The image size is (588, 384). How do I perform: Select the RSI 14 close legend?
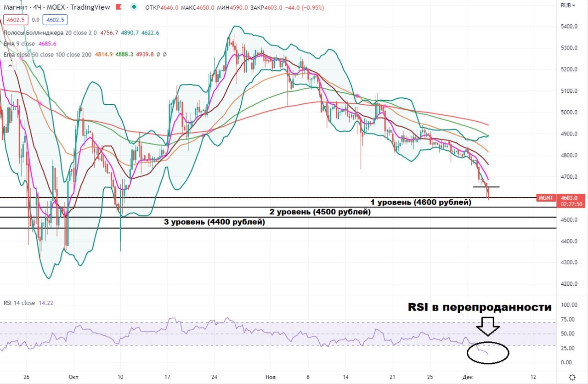coord(19,303)
